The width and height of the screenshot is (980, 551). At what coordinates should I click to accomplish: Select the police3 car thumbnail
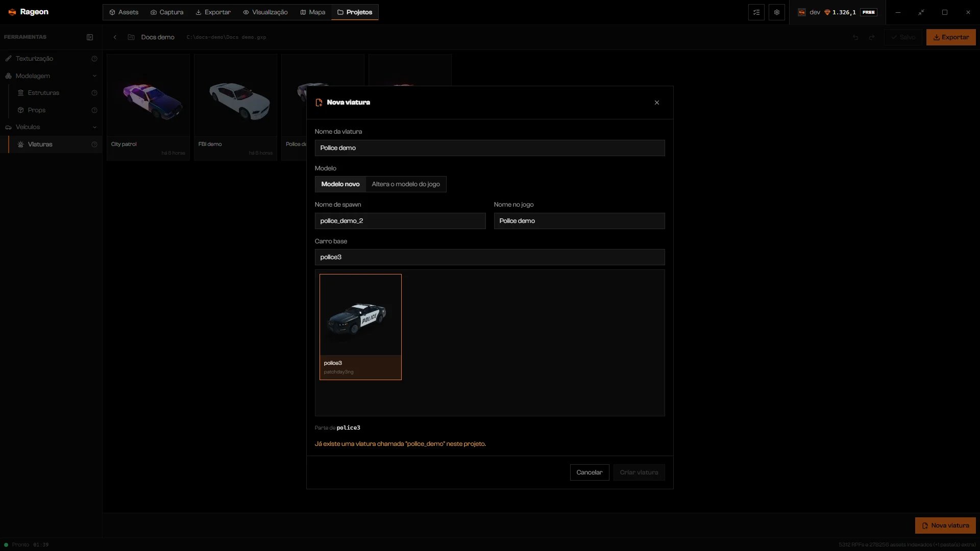tap(360, 327)
